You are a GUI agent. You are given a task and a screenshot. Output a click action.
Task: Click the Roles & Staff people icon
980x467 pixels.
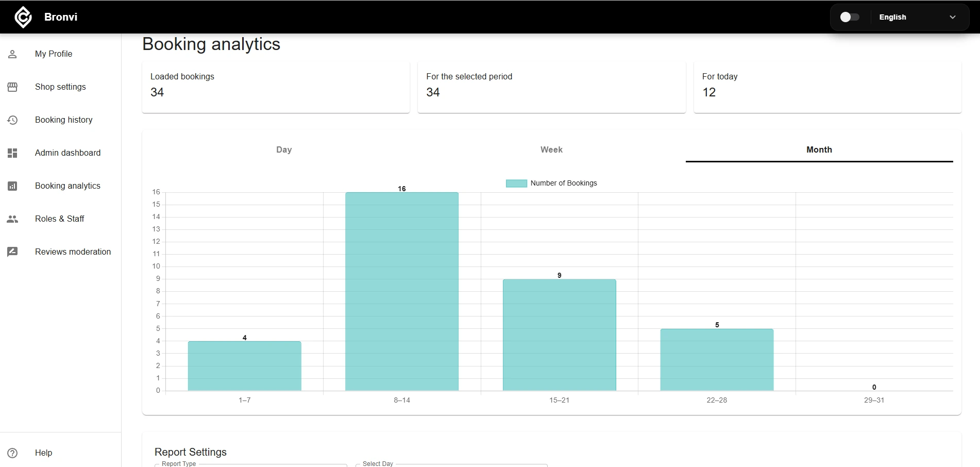coord(12,219)
